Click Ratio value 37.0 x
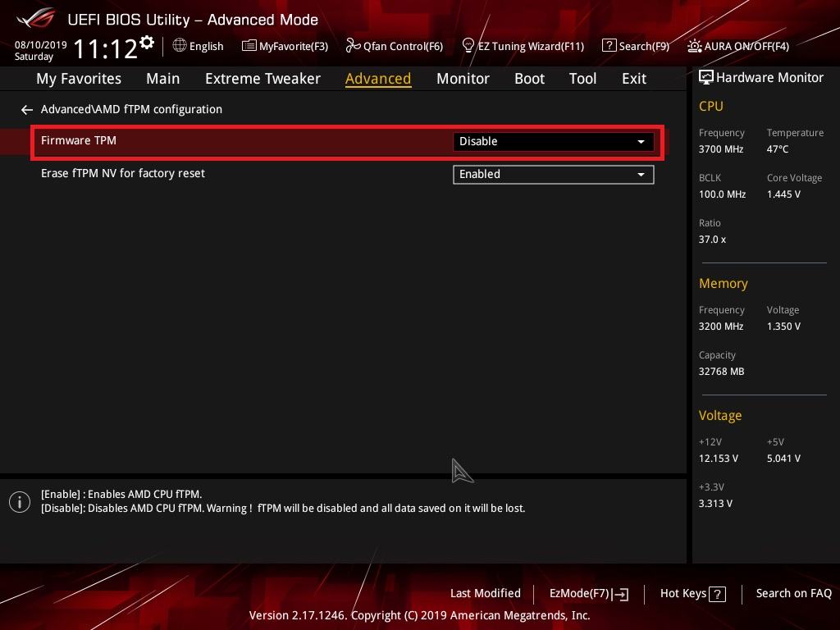840x630 pixels. [712, 240]
